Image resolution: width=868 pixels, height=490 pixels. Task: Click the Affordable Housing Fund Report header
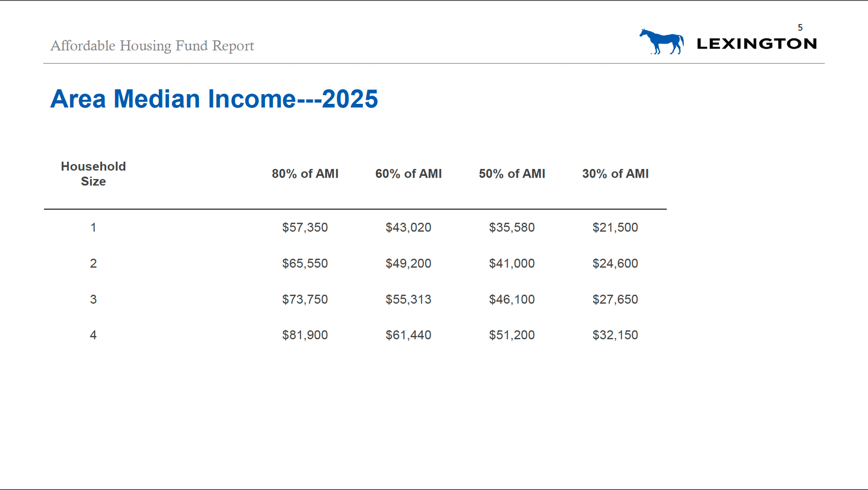[x=152, y=46]
